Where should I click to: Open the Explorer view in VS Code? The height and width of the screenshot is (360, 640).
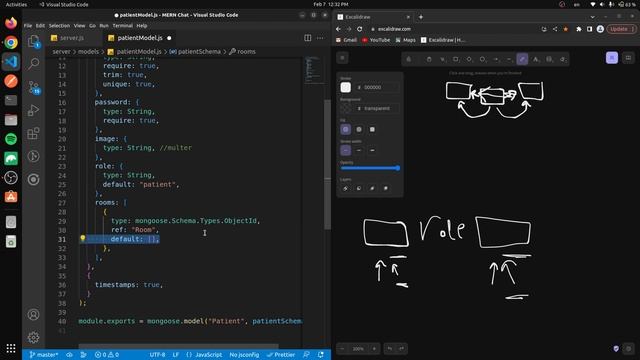[x=33, y=41]
